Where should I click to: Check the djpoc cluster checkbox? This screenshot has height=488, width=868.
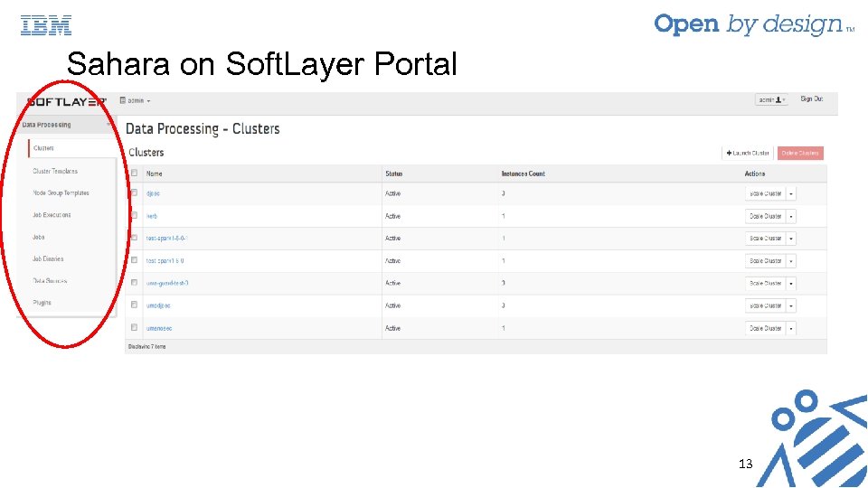click(134, 193)
